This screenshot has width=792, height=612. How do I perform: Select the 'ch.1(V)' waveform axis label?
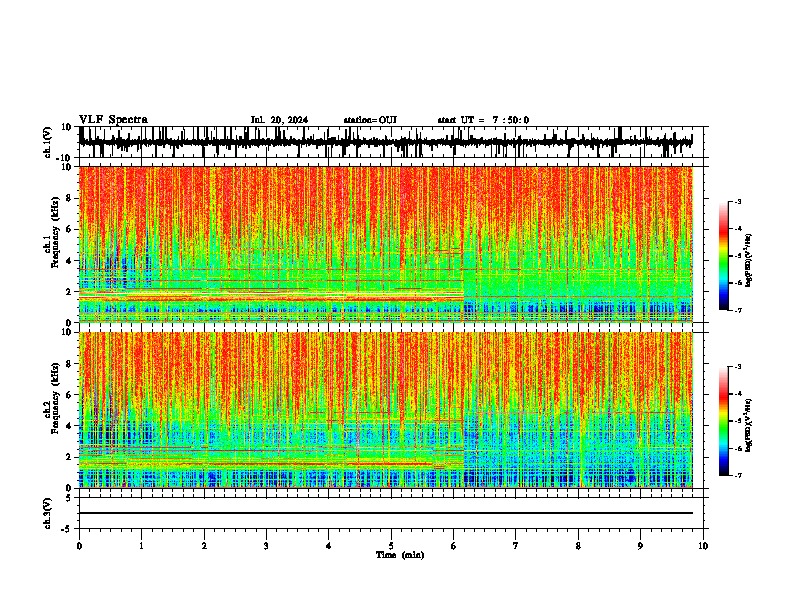click(x=48, y=142)
